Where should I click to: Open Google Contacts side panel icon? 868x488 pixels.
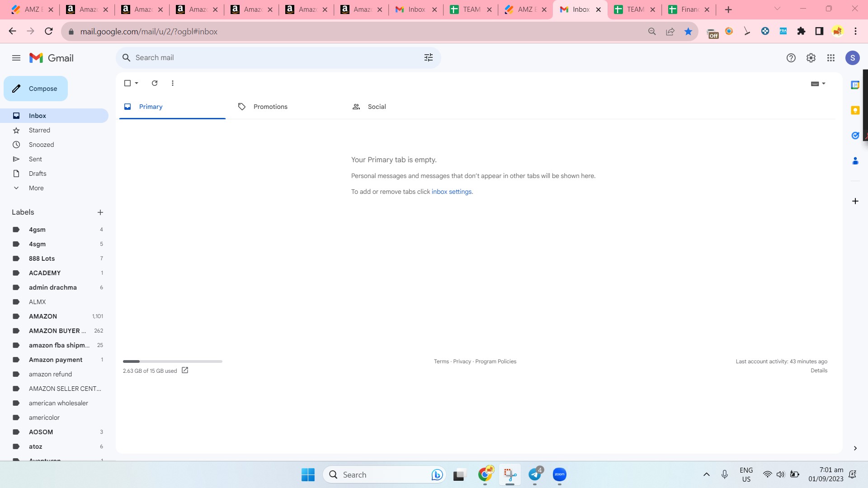click(x=855, y=161)
